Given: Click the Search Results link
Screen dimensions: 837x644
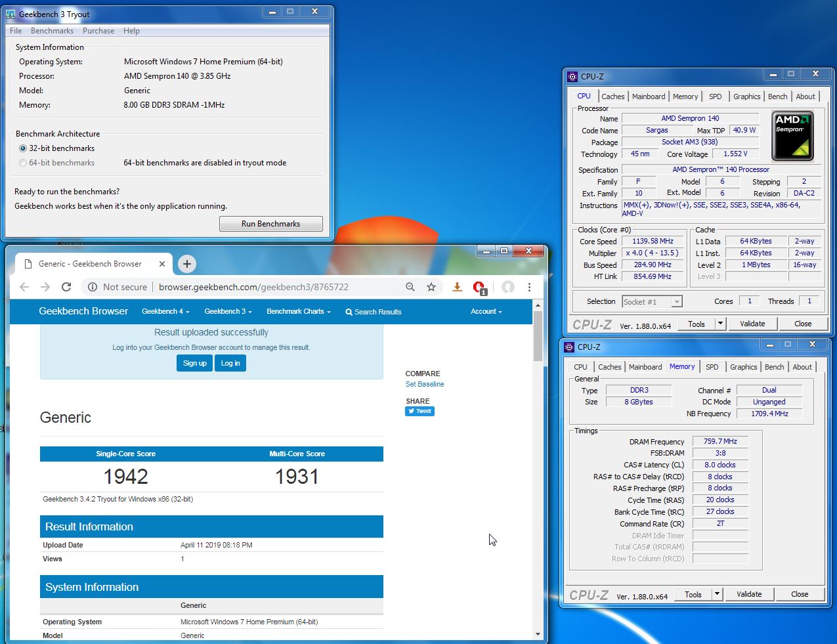Looking at the screenshot, I should (374, 312).
